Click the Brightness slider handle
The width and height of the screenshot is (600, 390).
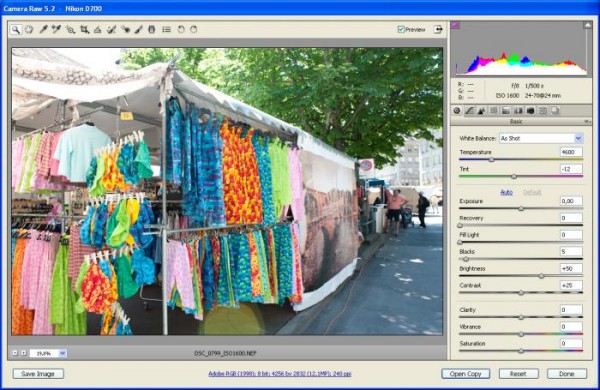541,276
